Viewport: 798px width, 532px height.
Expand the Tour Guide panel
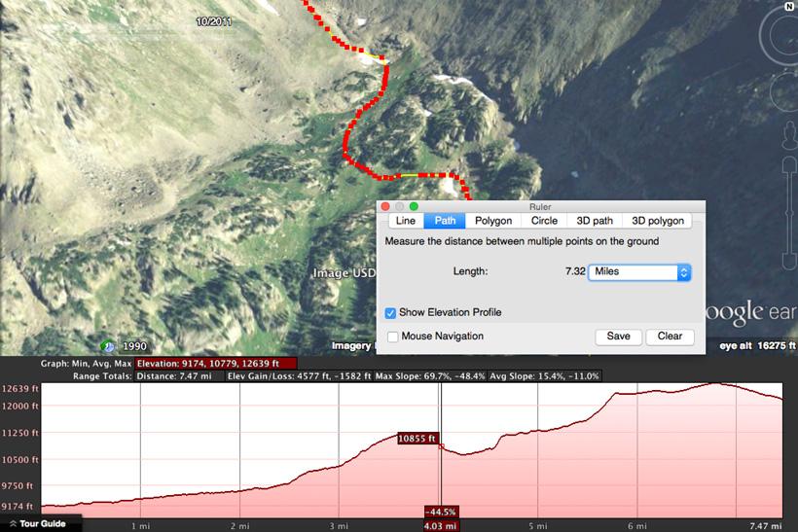point(39,524)
